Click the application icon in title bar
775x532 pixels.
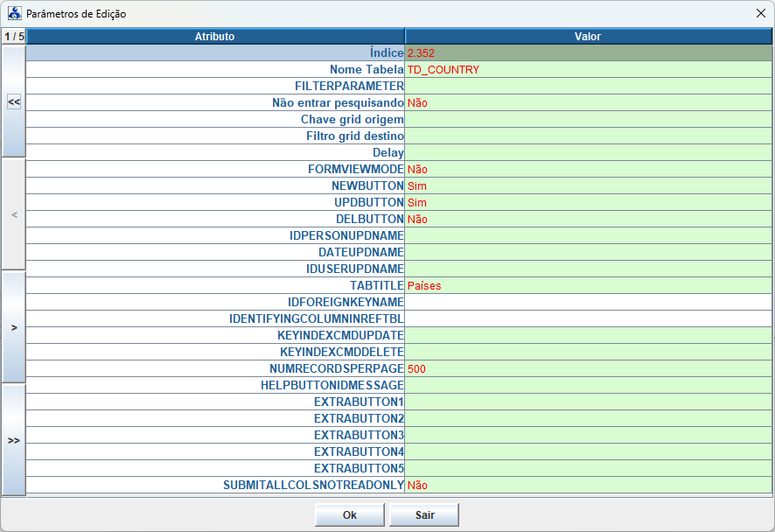click(14, 13)
